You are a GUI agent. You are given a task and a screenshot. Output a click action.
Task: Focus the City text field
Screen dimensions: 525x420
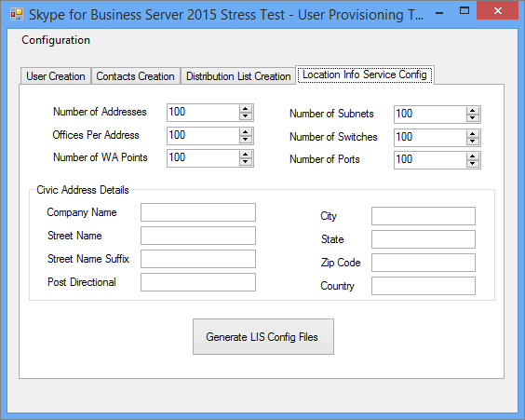(x=424, y=216)
